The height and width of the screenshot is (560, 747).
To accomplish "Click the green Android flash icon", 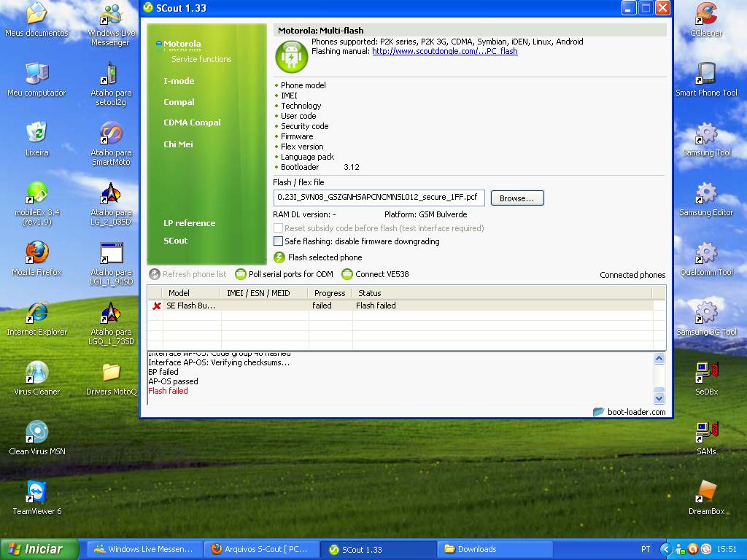I will tap(292, 57).
